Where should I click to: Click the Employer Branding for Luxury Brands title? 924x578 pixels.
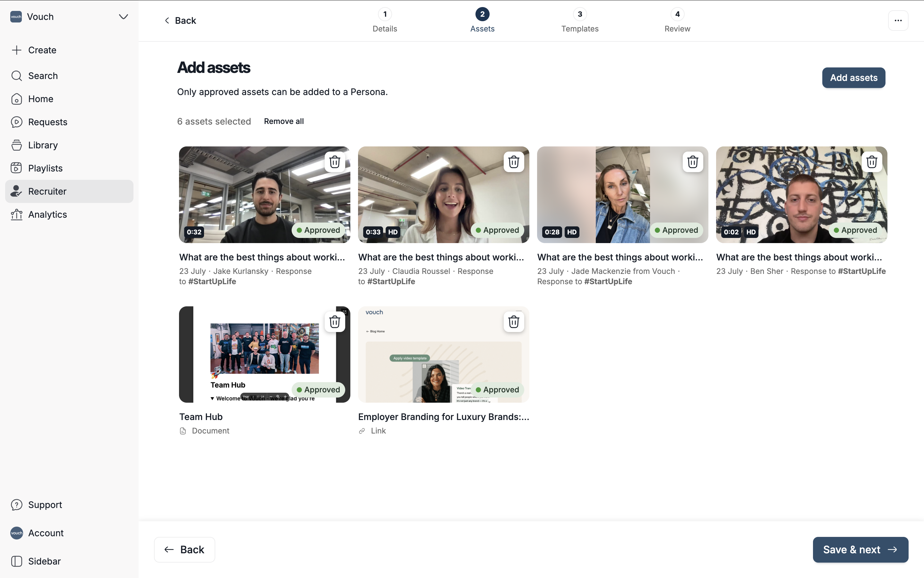[444, 417]
